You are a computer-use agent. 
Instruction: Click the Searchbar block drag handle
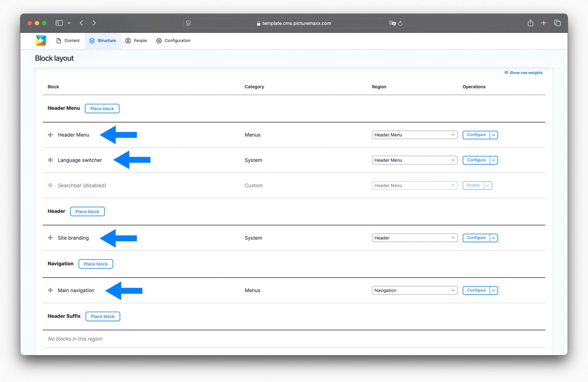pyautogui.click(x=51, y=185)
